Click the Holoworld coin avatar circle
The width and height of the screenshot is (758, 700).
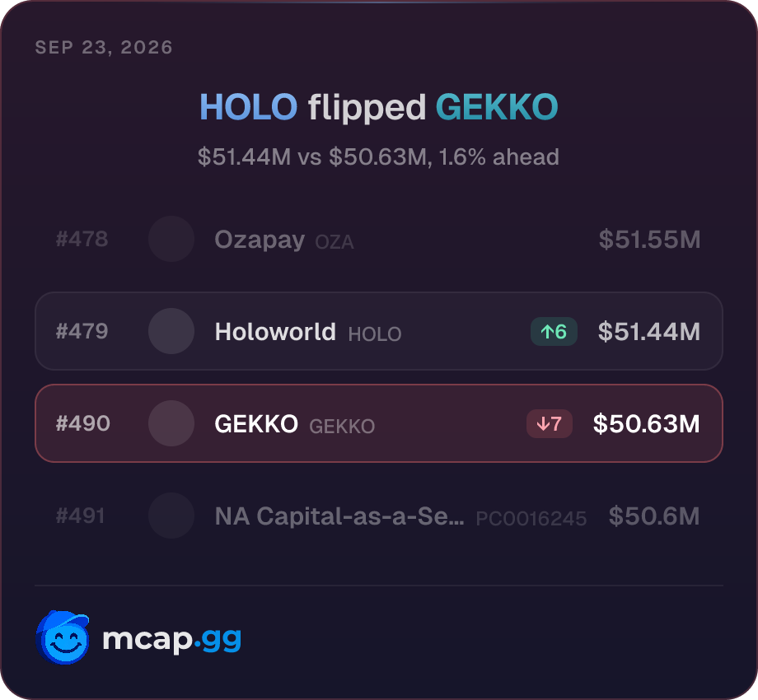pos(171,331)
